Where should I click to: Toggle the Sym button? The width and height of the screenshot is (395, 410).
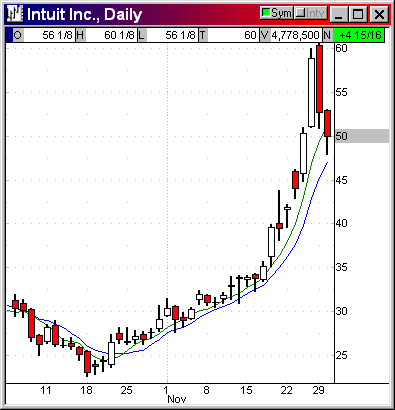[x=276, y=14]
